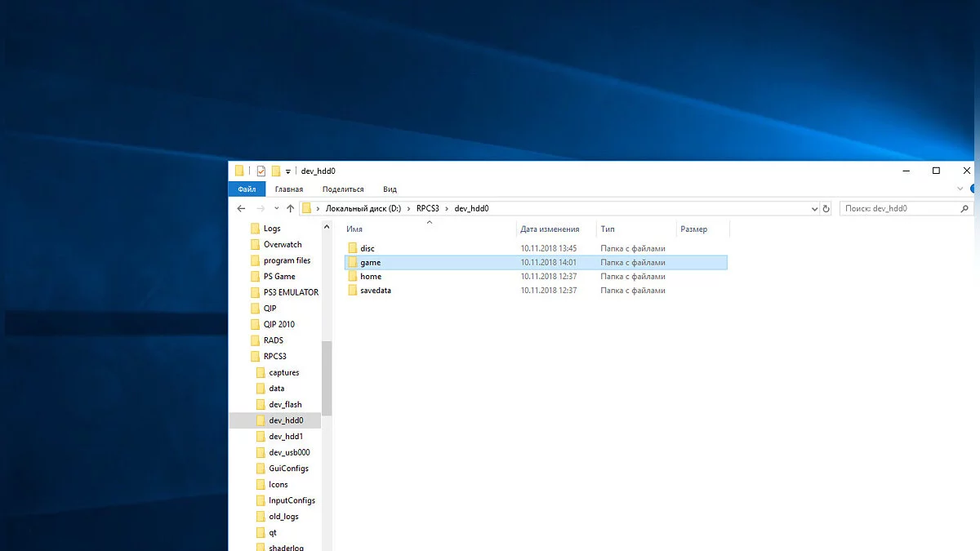
Task: Open the help icon in ribbon corner
Action: tap(972, 189)
